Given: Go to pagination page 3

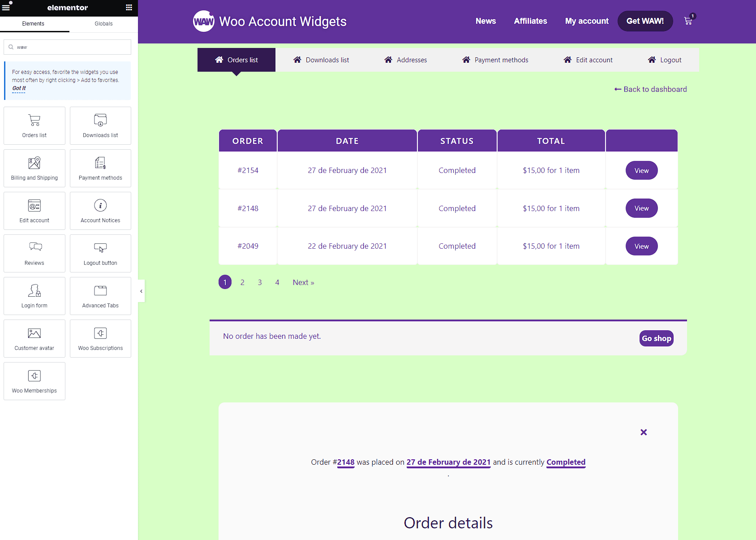Looking at the screenshot, I should 260,282.
